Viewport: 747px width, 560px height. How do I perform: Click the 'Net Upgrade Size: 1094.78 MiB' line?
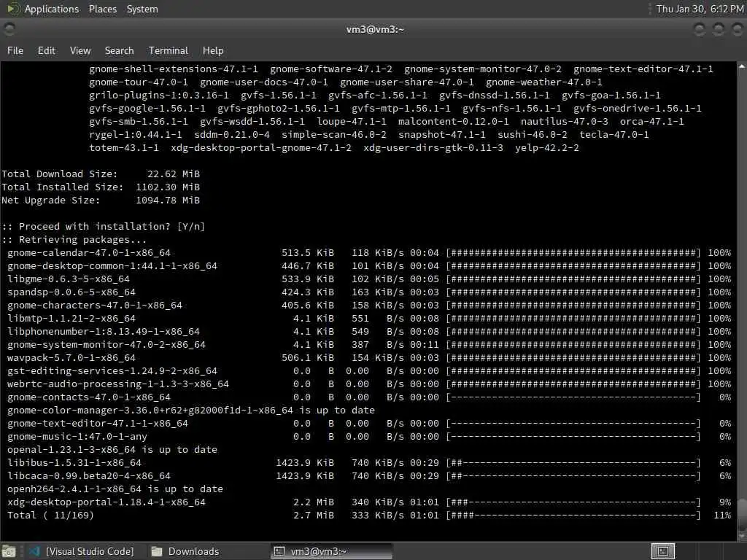[101, 200]
